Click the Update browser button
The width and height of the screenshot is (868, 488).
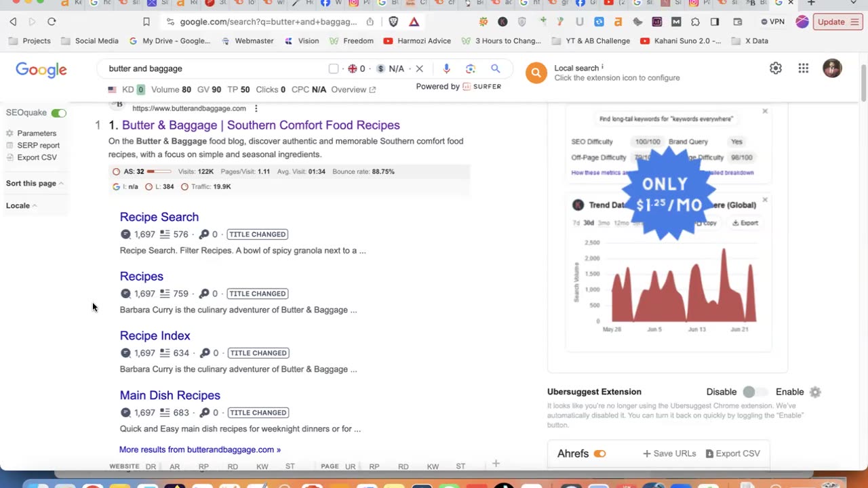[837, 22]
